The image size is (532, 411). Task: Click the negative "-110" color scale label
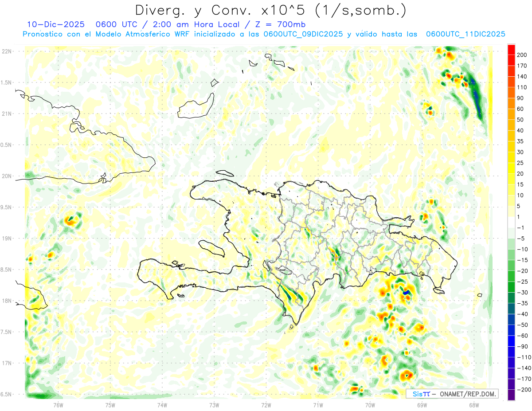(524, 357)
